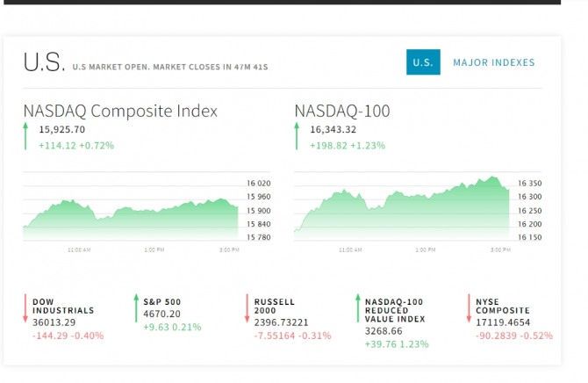This screenshot has width=588, height=383.
Task: Click the red down arrow by Russell 2000
Action: point(247,308)
